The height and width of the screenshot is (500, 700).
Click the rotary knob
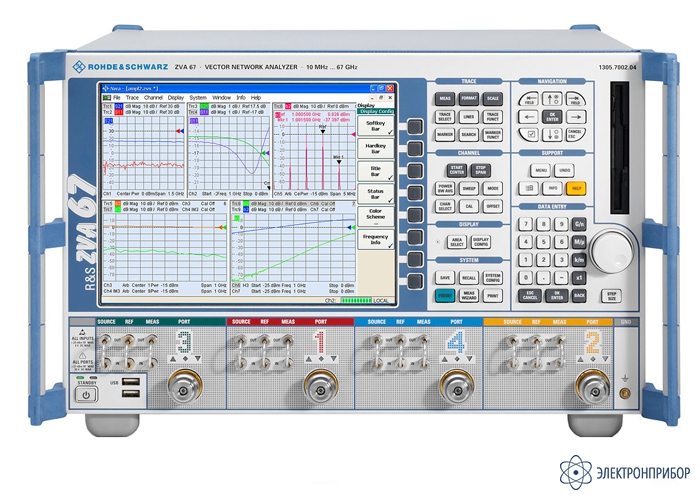612,250
